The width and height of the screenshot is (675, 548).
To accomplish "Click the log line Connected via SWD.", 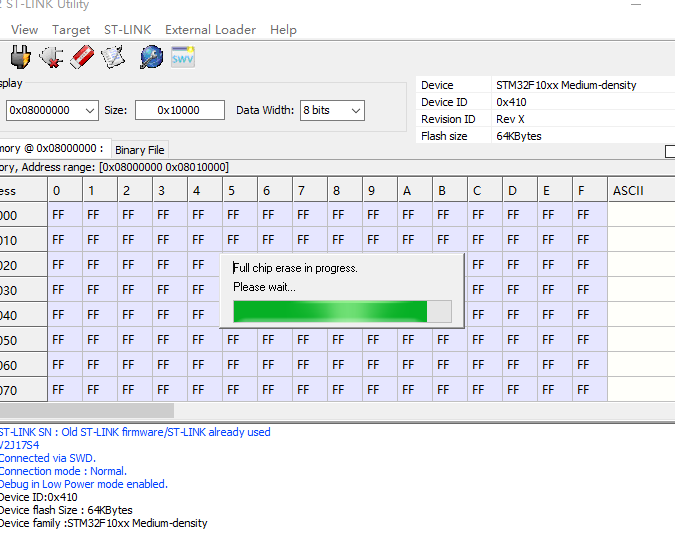I will 48,458.
